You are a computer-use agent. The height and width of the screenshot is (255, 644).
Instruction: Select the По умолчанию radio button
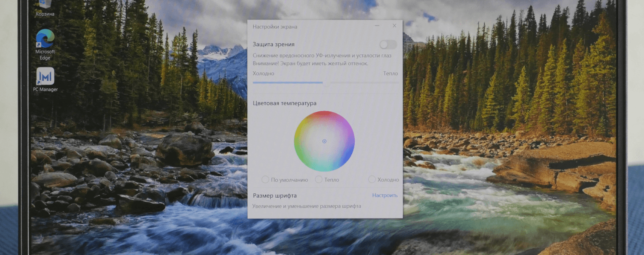pyautogui.click(x=266, y=180)
